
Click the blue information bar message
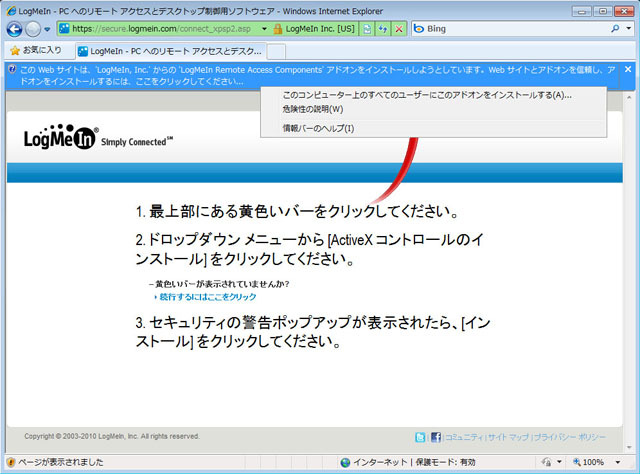(318, 76)
